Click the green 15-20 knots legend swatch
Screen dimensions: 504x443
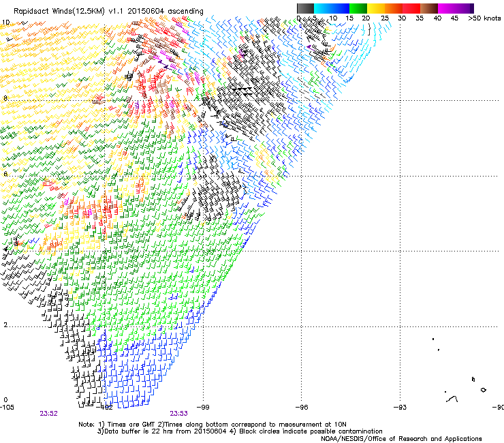tap(358, 8)
